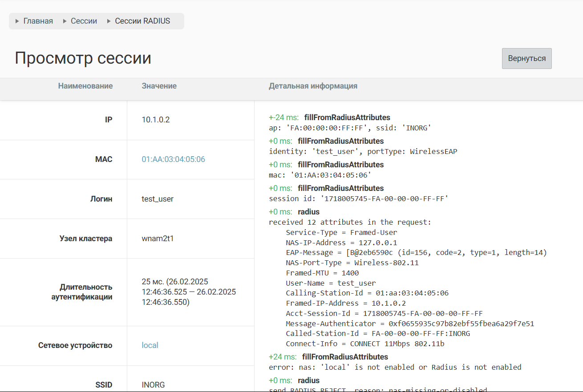Click the Просмотр сессии page heading
Screen dimensions: 583x392
[x=83, y=58]
